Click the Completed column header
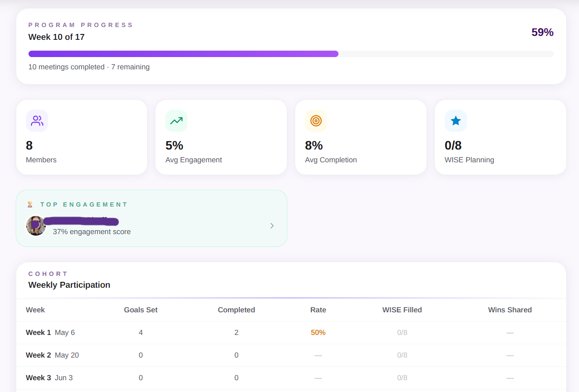 click(x=236, y=310)
